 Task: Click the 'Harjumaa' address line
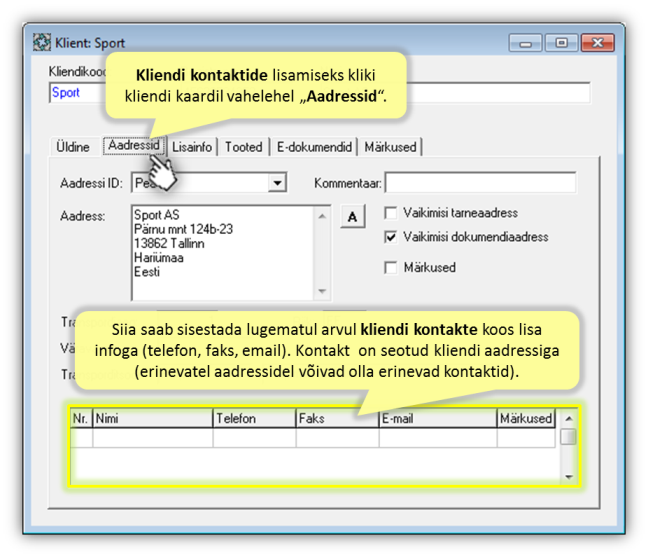coord(159,258)
